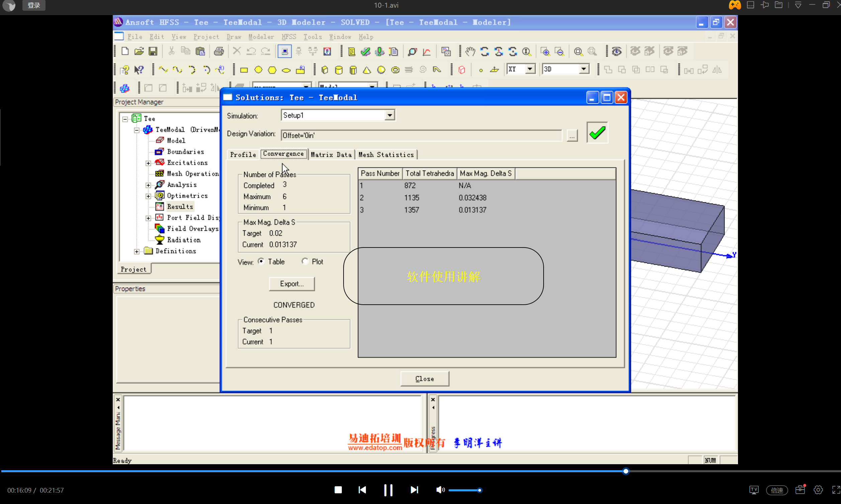This screenshot has width=841, height=504.
Task: Open the HFSS menu
Action: [x=289, y=37]
